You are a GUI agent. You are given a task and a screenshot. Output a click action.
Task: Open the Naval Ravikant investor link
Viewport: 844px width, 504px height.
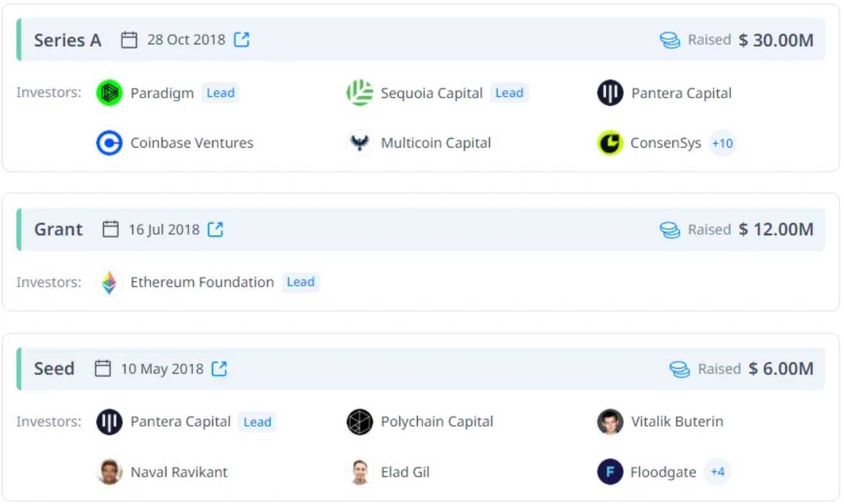(179, 472)
